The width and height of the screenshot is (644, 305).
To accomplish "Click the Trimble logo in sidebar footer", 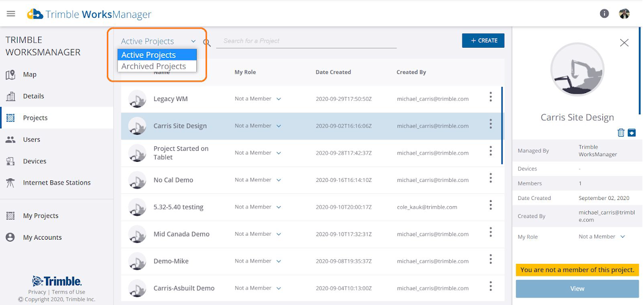I will [x=57, y=281].
